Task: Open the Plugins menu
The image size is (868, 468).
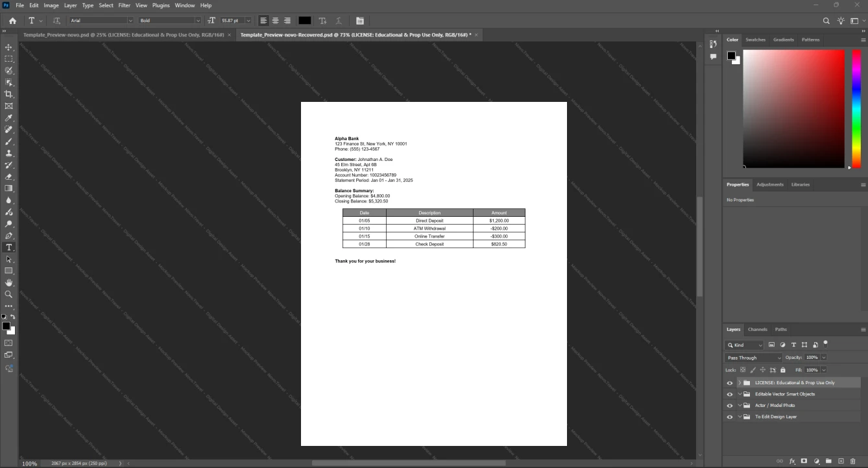Action: click(161, 5)
